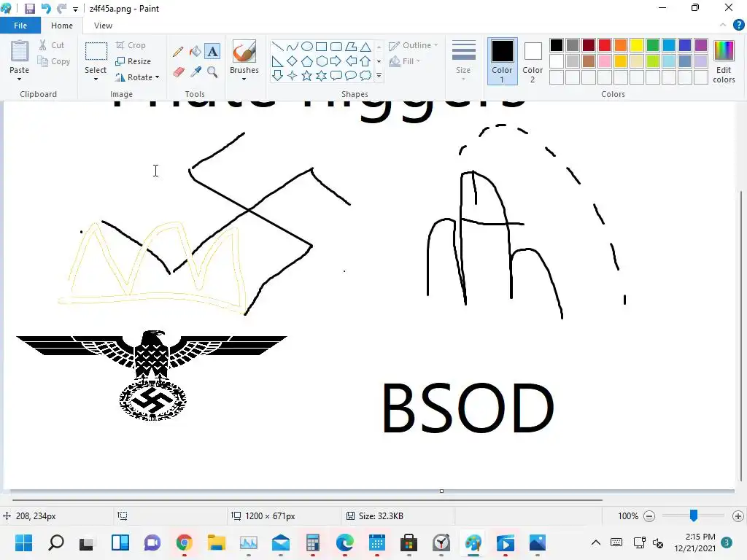
Task: Select the Down arrow shape
Action: 277,75
